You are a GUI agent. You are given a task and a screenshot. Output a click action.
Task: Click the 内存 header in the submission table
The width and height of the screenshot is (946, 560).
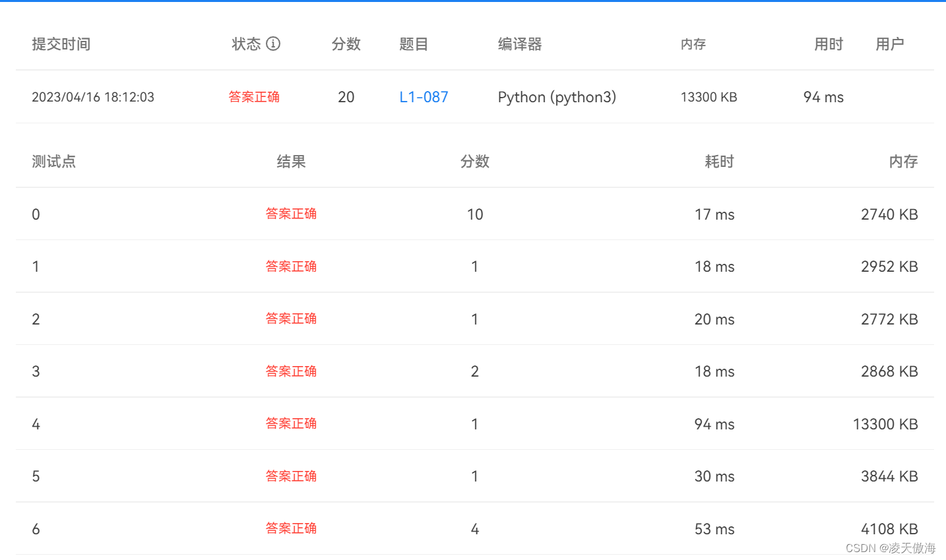click(x=693, y=44)
